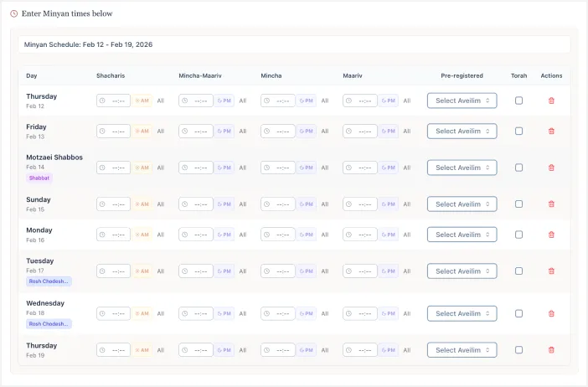The image size is (588, 387).
Task: Delete the Tuesday Feb 17 row
Action: tap(551, 271)
